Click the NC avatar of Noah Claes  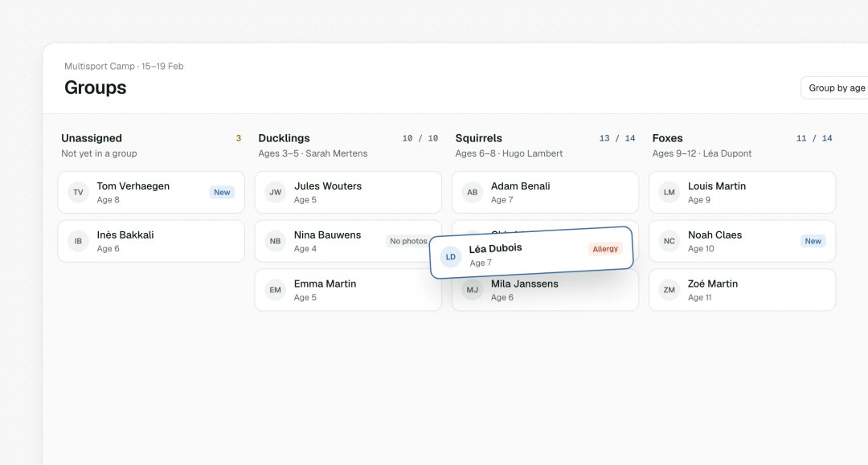669,241
